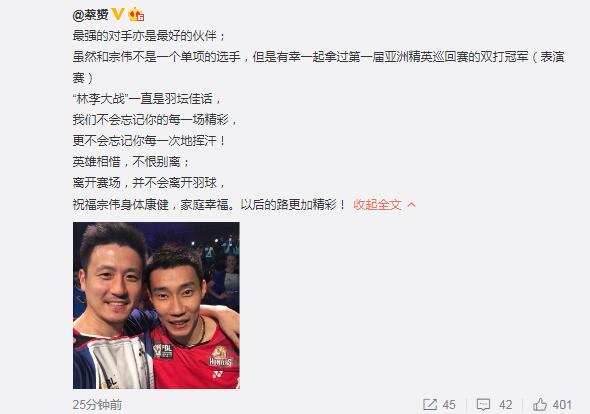Click the line 离开赛场，并不会离开羽球

pos(149,183)
